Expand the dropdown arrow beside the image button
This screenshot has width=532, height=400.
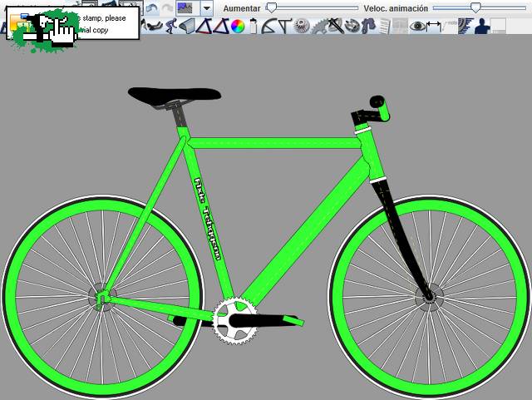click(x=206, y=7)
